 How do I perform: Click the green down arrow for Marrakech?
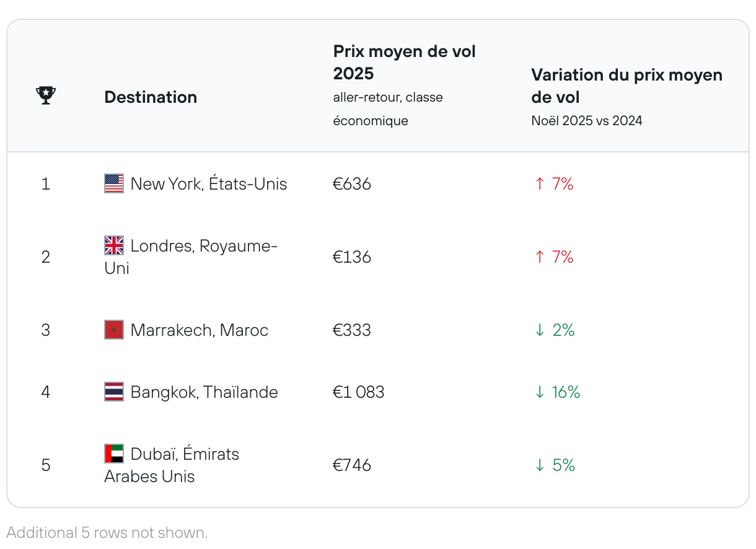coord(540,330)
